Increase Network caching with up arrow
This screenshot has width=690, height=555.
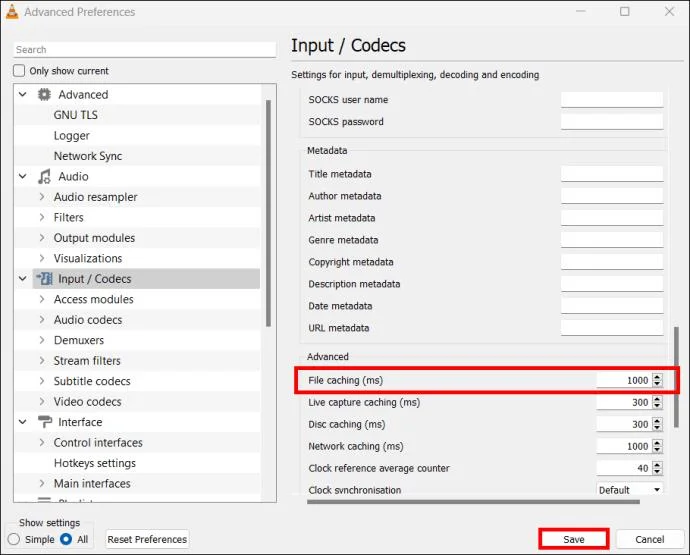coord(657,443)
